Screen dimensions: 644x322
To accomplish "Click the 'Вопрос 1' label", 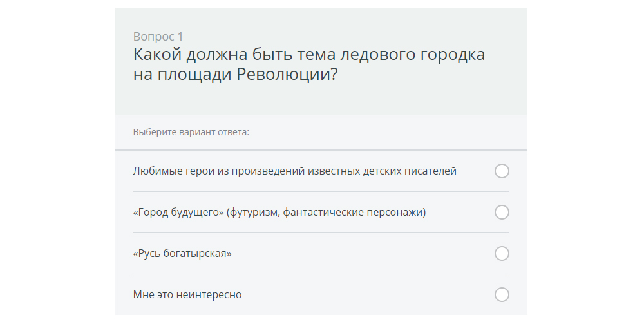I will click(158, 37).
